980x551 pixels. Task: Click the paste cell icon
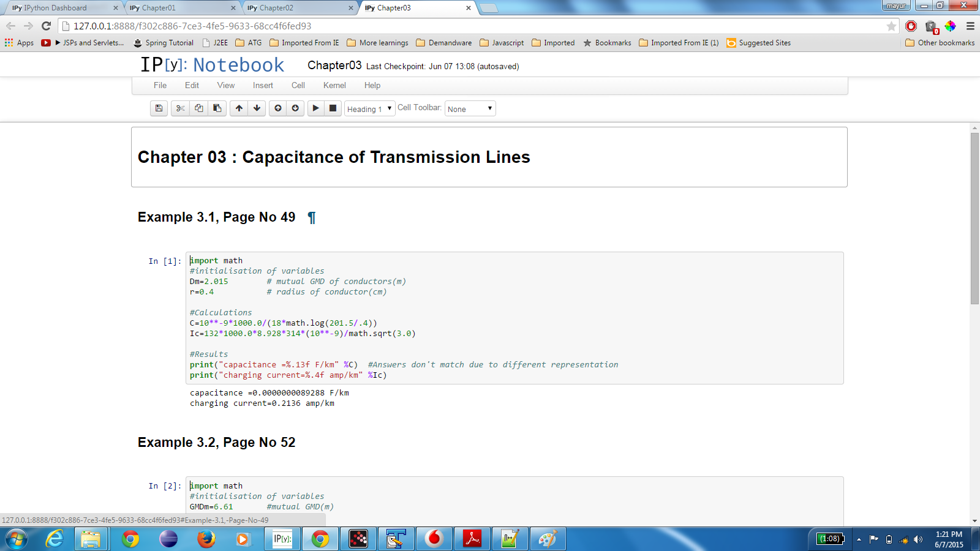coord(217,108)
